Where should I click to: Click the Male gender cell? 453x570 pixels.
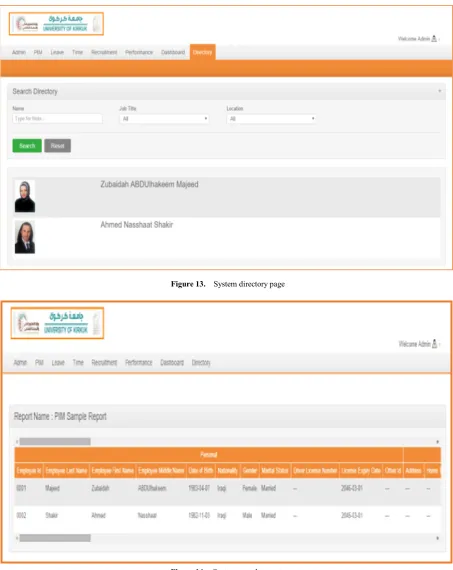point(247,515)
